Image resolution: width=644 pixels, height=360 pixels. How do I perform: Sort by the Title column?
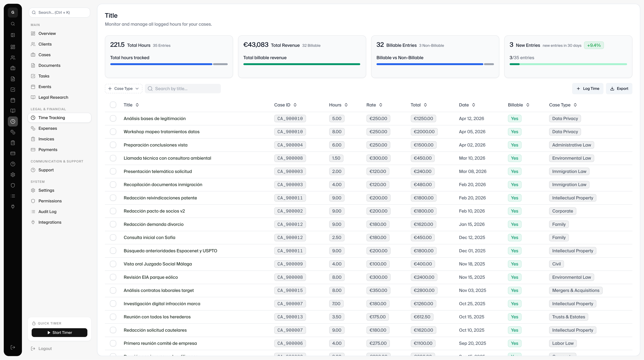click(131, 105)
